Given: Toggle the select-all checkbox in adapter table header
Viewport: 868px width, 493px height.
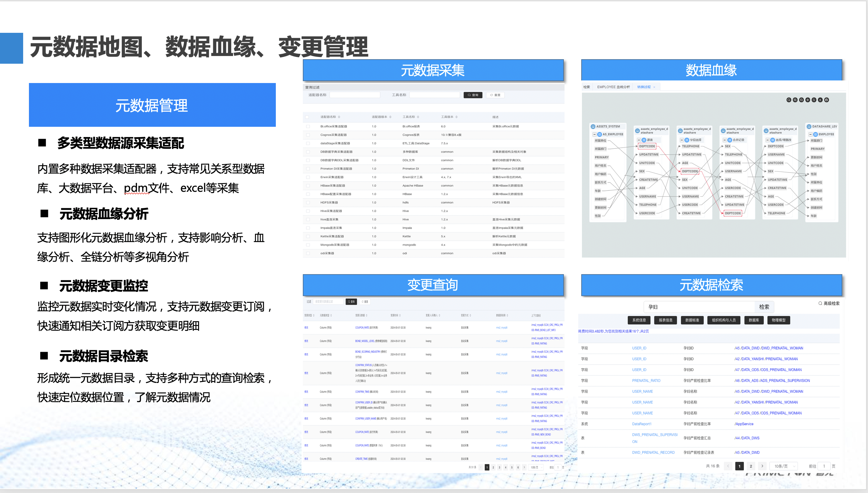Looking at the screenshot, I should (x=307, y=117).
